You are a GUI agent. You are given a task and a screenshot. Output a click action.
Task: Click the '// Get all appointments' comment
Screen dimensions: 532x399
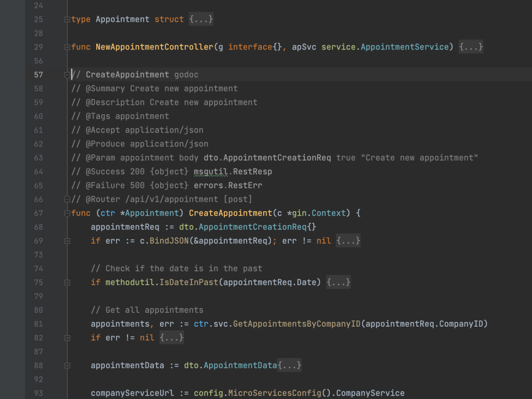[x=147, y=310]
